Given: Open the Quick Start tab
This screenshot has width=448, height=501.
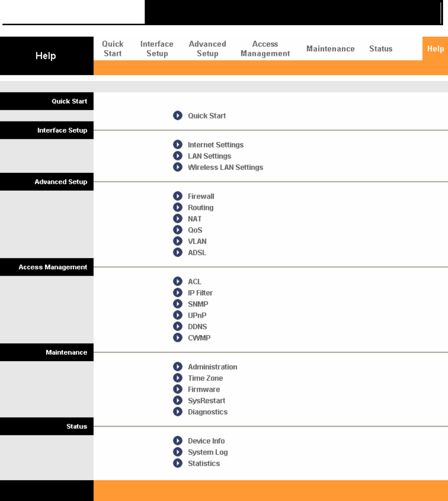Looking at the screenshot, I should [x=113, y=48].
